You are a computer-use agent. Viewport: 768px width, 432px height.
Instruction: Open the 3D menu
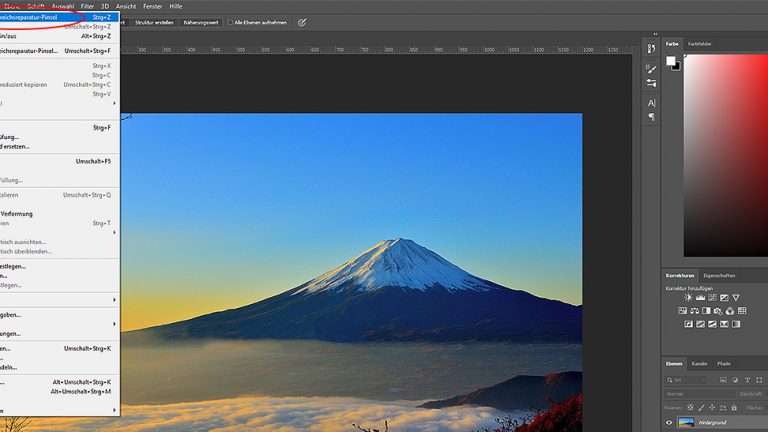[x=105, y=6]
